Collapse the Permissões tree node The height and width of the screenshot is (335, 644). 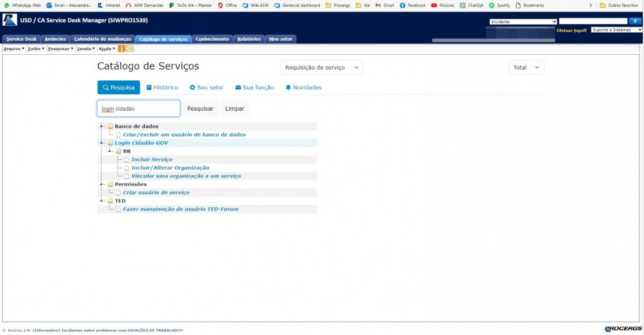tap(102, 184)
